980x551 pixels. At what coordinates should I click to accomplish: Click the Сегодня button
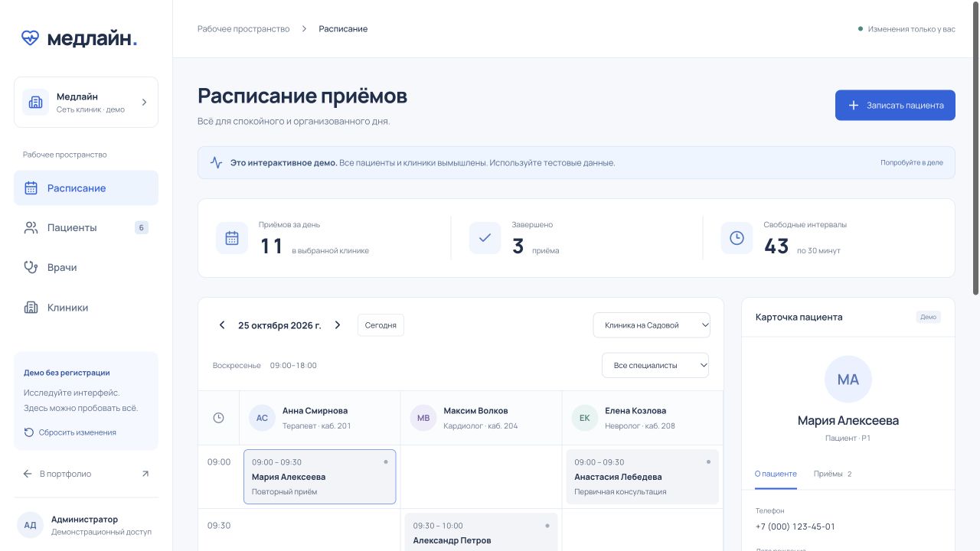click(x=381, y=325)
